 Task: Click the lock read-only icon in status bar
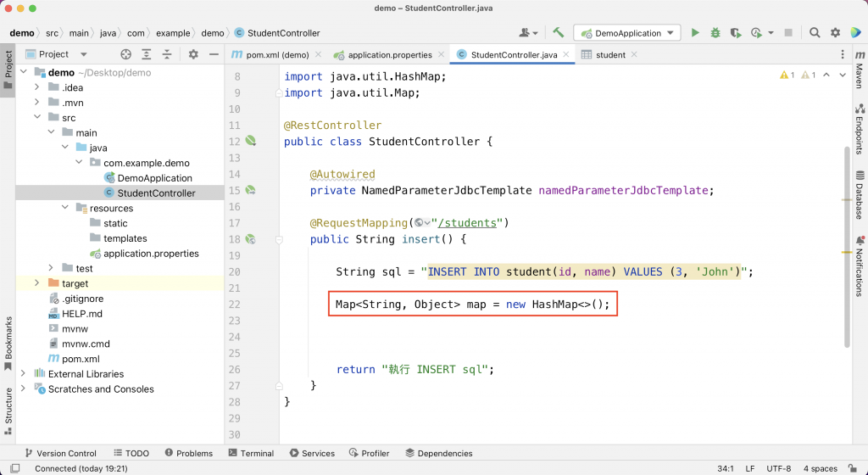pyautogui.click(x=853, y=468)
